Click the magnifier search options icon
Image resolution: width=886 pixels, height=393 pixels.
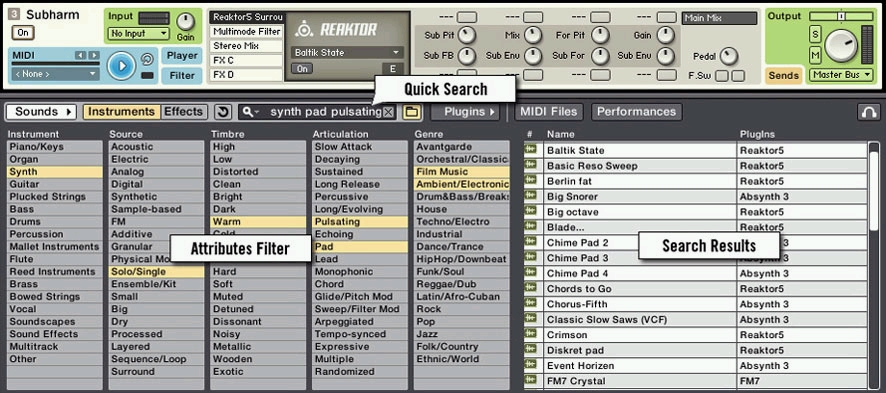(x=249, y=112)
